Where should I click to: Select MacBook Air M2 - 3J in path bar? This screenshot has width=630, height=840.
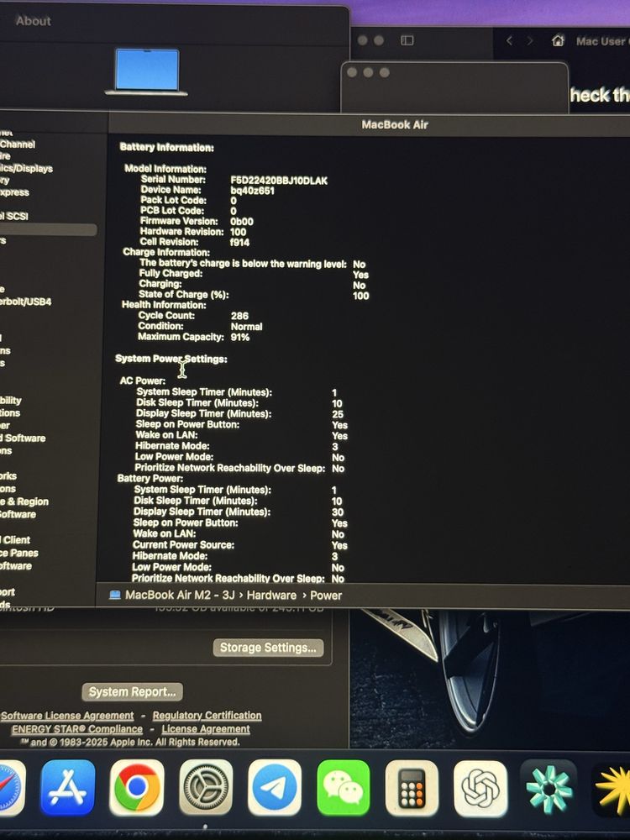click(x=180, y=596)
